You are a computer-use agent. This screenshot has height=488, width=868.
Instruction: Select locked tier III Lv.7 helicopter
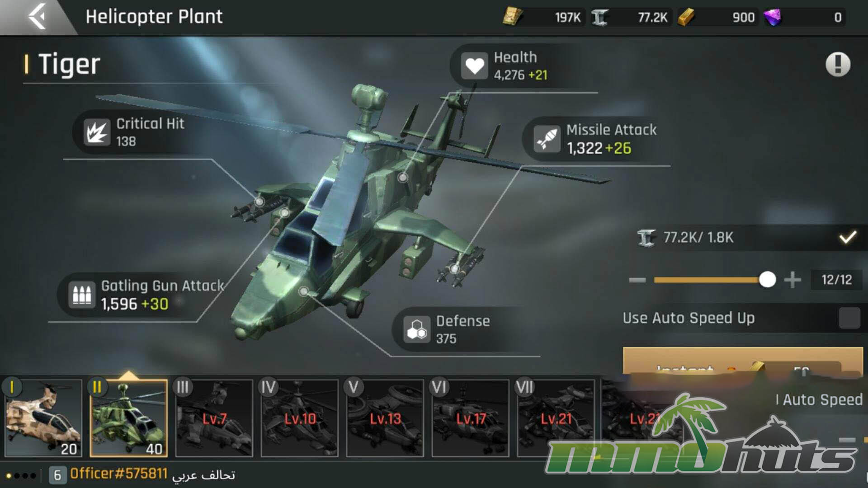click(x=214, y=418)
